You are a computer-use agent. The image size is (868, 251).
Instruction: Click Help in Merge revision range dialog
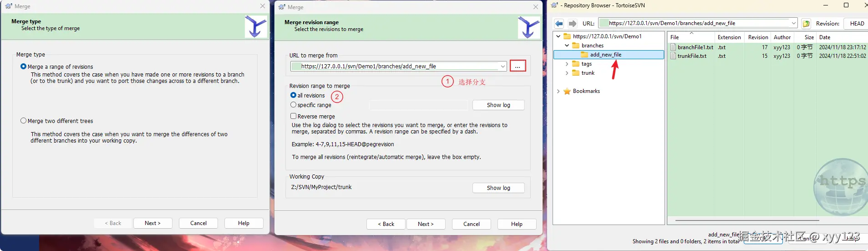[517, 224]
